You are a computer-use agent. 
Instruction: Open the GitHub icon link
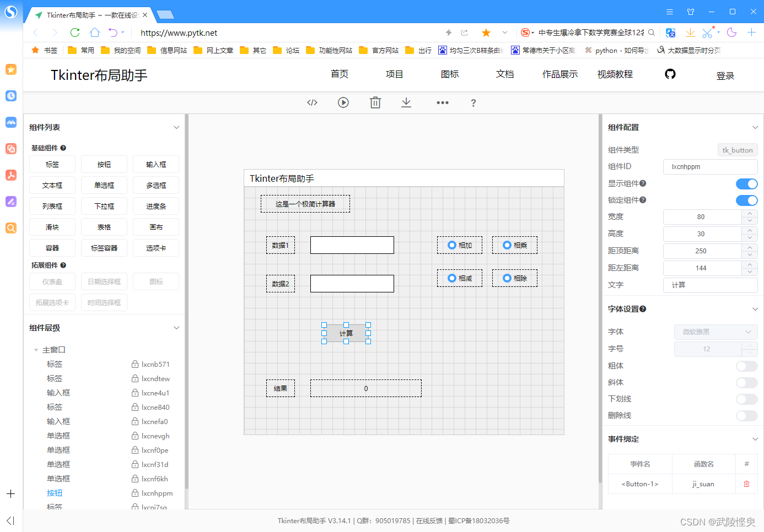click(670, 74)
